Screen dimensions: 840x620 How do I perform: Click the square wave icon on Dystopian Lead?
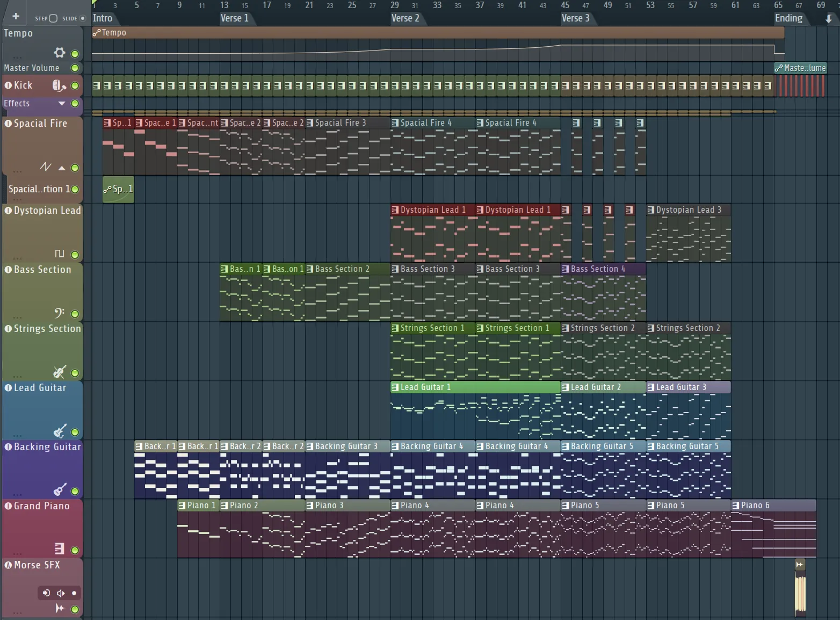coord(60,254)
